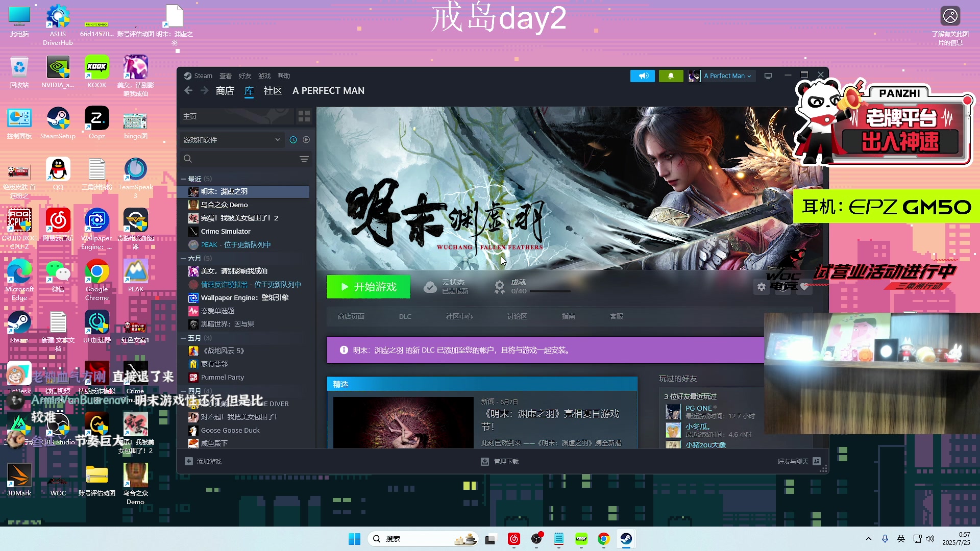Open the DLC tab
This screenshot has height=551, width=980.
coord(405,316)
